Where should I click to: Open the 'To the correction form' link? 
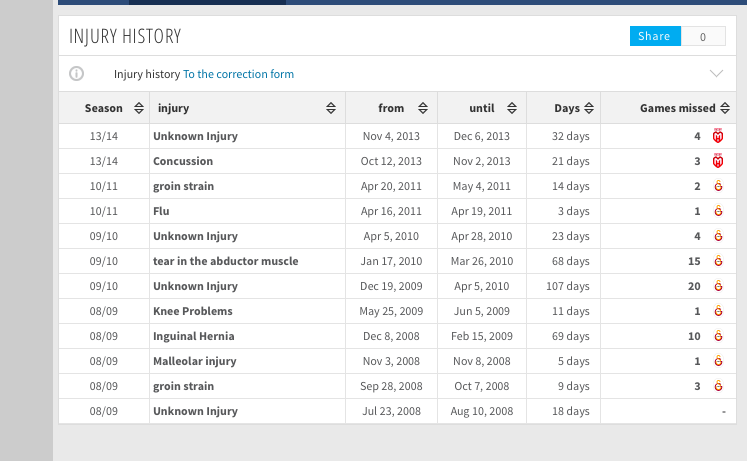click(238, 74)
